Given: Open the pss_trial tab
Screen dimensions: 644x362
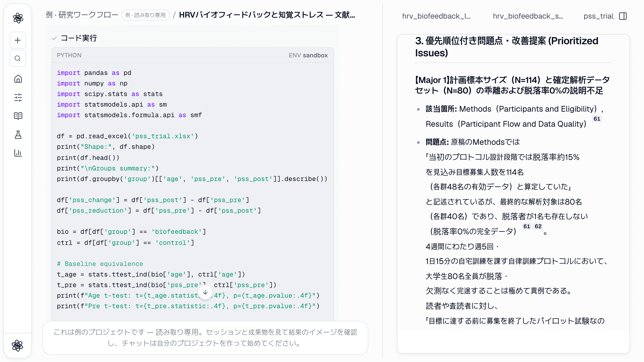Looking at the screenshot, I should pos(599,16).
